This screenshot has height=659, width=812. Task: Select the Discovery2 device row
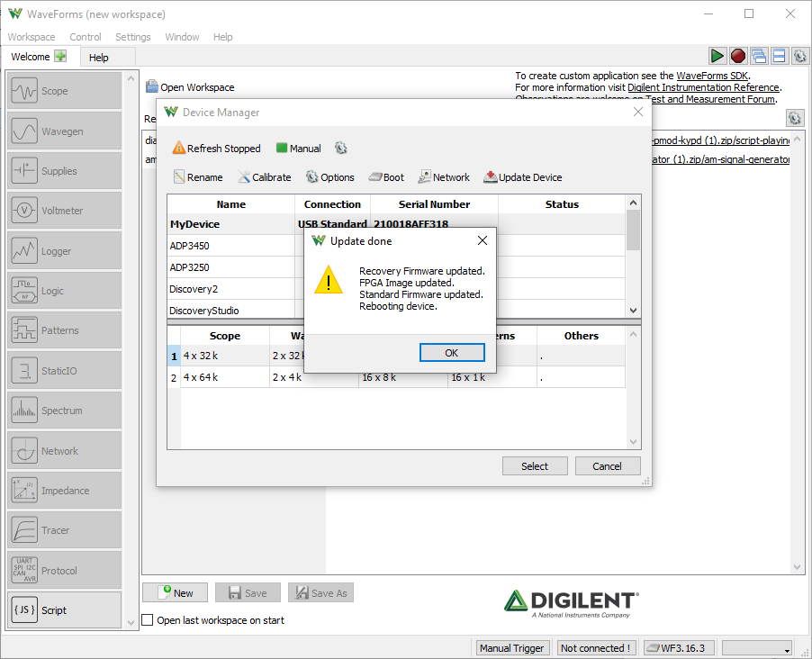coord(396,289)
